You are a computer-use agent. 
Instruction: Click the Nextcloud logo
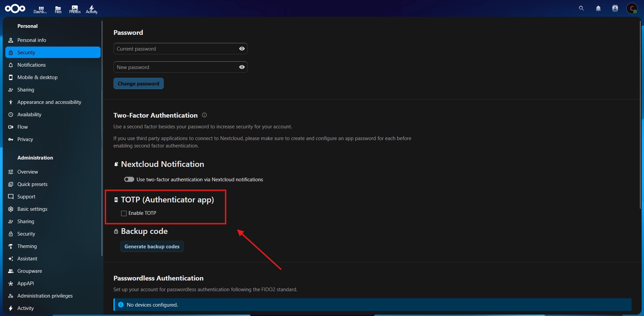coord(15,8)
